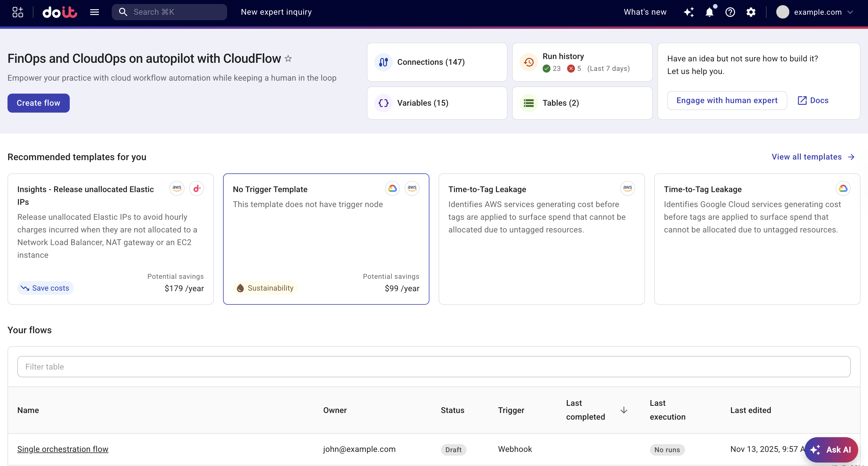Click the Google Cloud icon on Time-to-Tag Leakage card

(x=844, y=188)
